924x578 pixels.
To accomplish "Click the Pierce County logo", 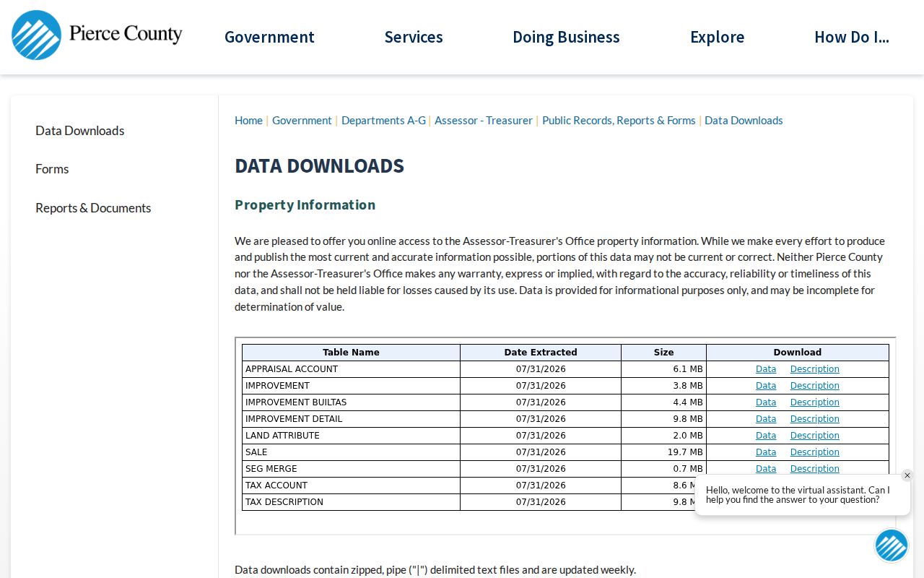I will [x=97, y=35].
